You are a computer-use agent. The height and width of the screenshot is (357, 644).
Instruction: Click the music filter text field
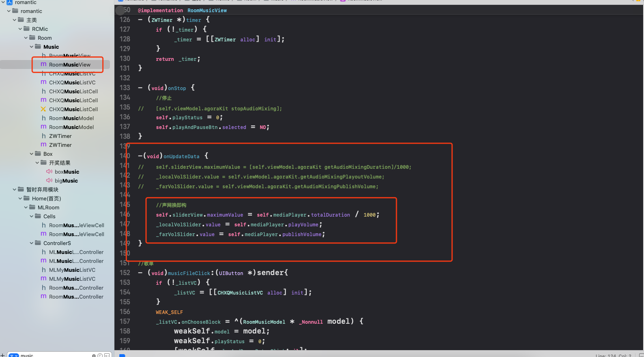point(53,355)
